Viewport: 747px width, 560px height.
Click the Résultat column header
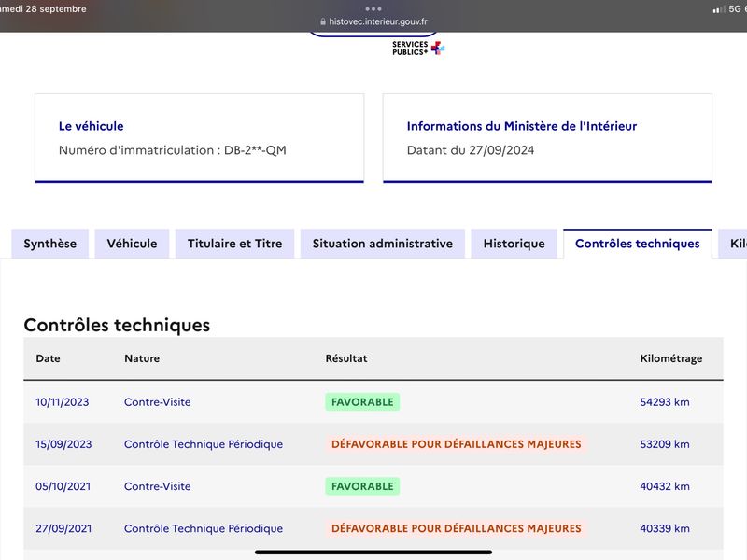click(346, 358)
